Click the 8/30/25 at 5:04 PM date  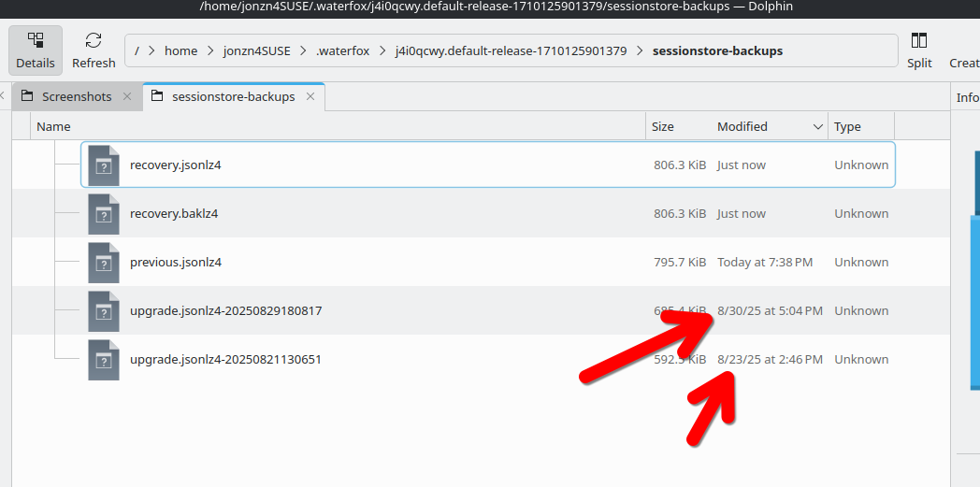coord(770,311)
